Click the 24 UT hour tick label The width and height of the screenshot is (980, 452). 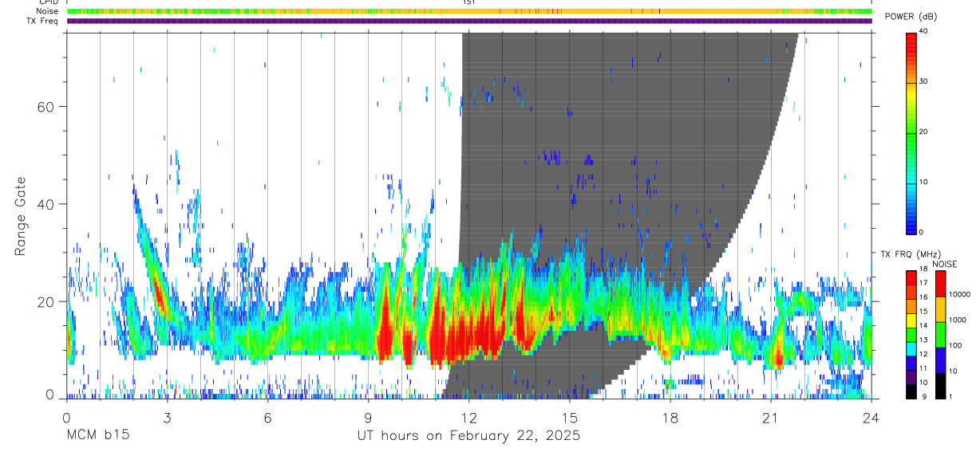pyautogui.click(x=871, y=418)
